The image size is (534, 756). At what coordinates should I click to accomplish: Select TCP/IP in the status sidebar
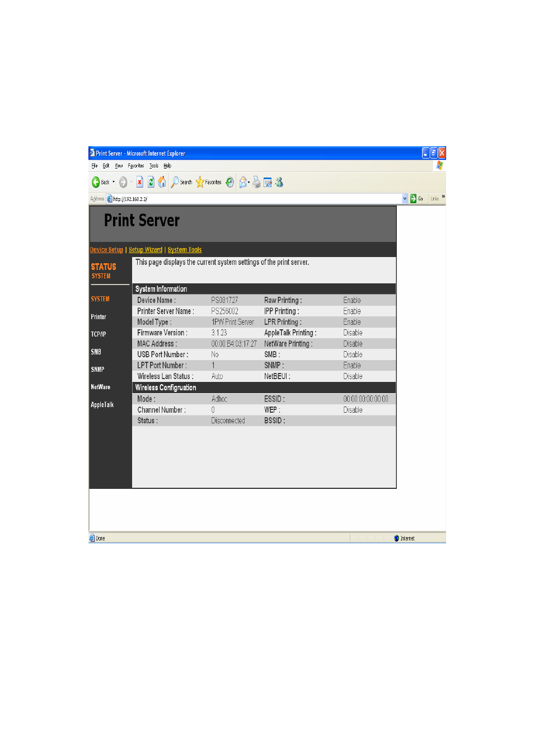99,334
